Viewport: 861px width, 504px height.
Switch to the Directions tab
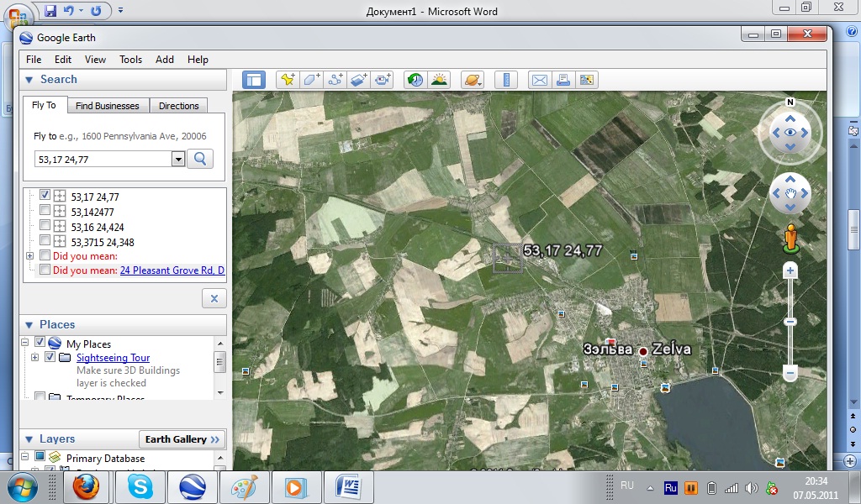178,106
